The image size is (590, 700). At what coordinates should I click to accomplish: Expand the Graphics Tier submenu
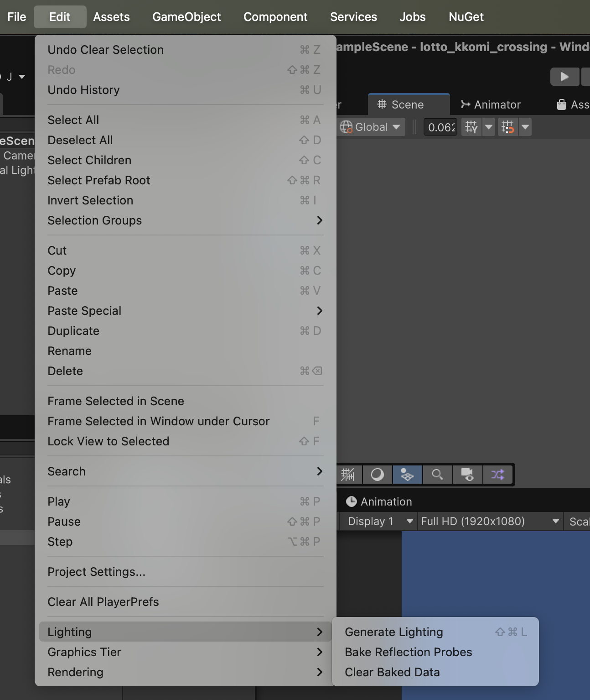click(185, 652)
